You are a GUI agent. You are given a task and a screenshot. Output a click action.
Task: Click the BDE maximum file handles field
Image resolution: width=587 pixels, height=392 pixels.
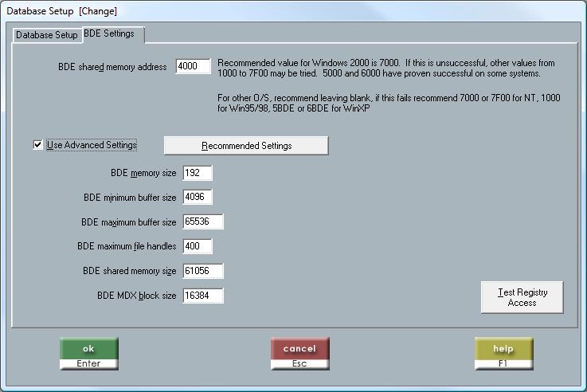tap(198, 246)
